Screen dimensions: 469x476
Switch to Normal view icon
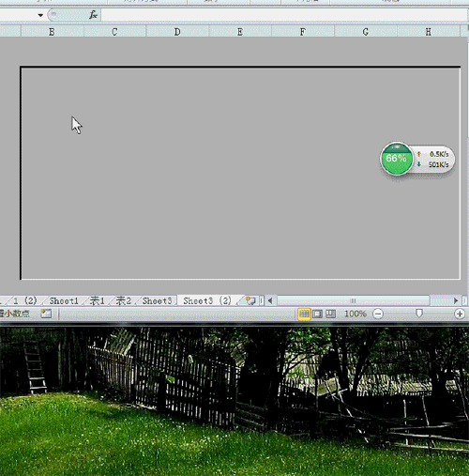point(304,314)
